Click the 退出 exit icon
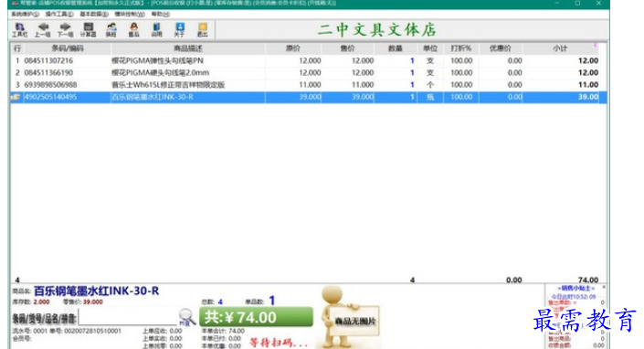The image size is (644, 349). pos(203,29)
